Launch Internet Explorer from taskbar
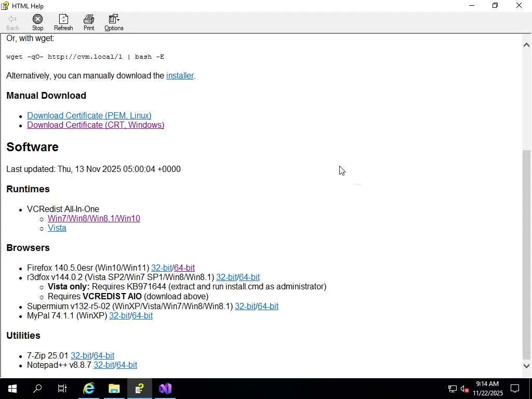 point(88,389)
